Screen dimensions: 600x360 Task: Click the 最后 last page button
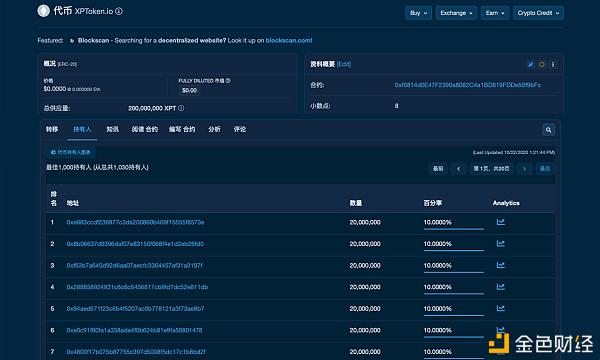[545, 169]
